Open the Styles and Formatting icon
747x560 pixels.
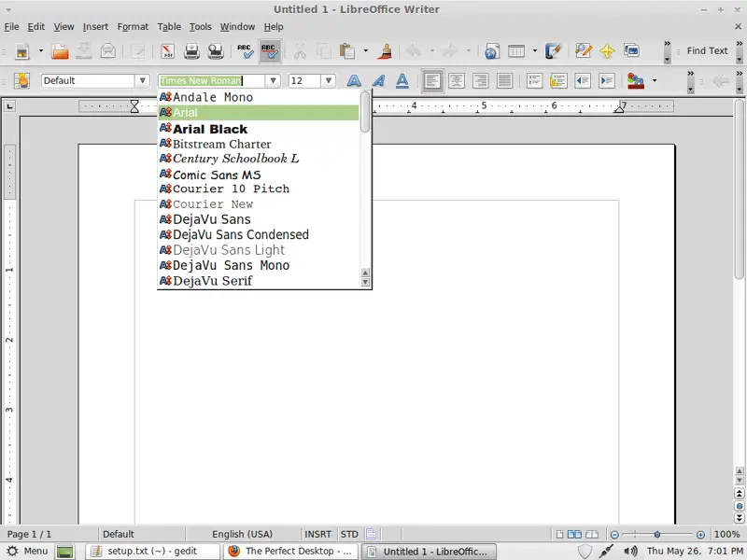21,81
